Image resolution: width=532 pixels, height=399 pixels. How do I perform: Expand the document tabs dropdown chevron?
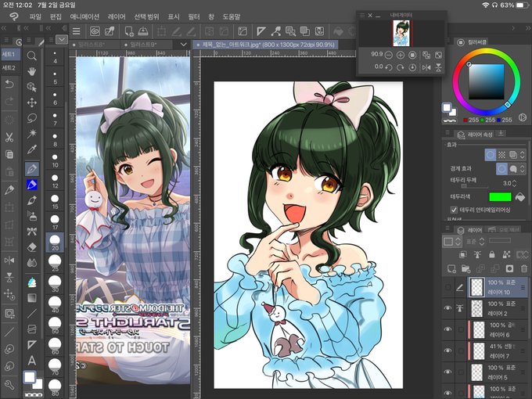point(183,45)
